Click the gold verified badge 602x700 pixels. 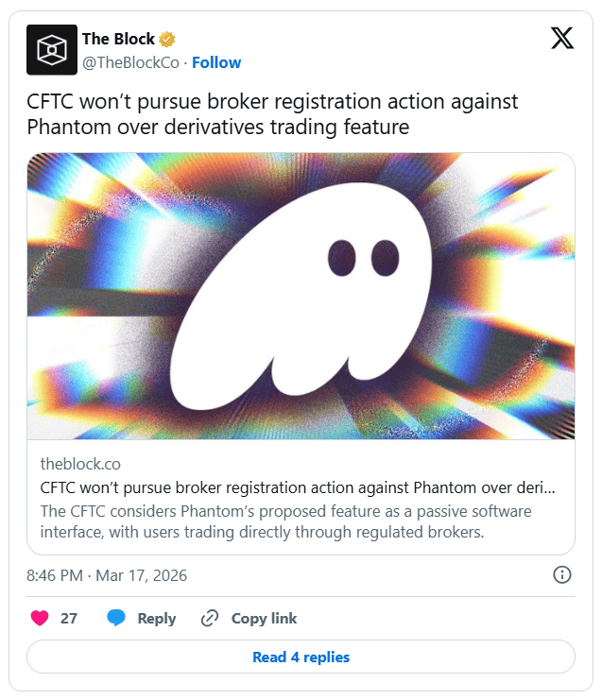(x=167, y=40)
